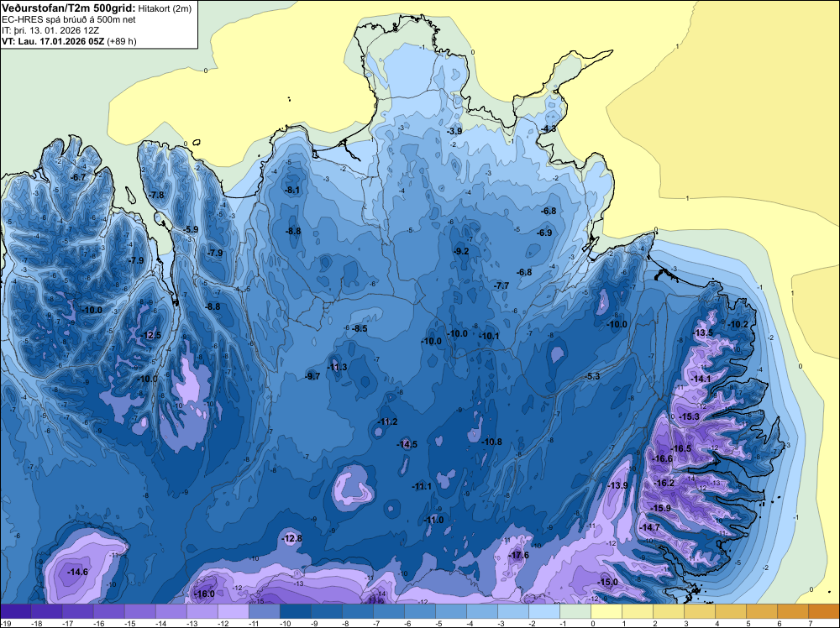The image size is (840, 628).
Task: Select the -13.9 temperature label
Action: click(x=617, y=485)
